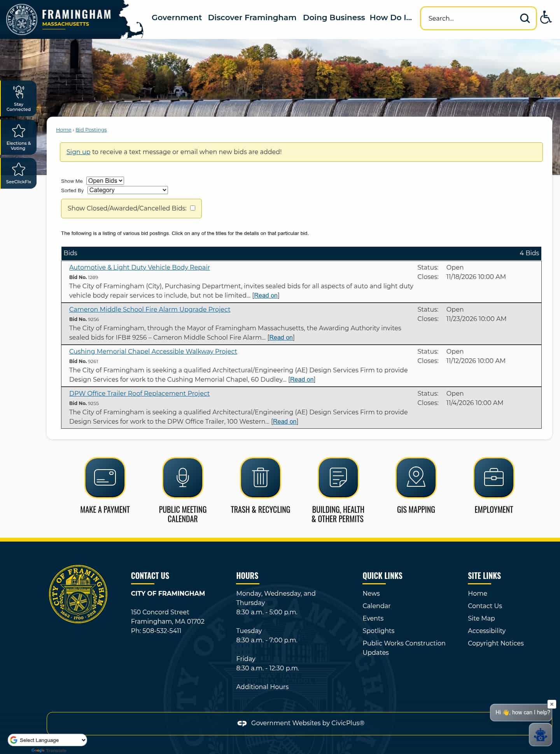Toggle the Show Closed/Awarded/Cancelled Bids checkbox
560x754 pixels.
point(192,208)
